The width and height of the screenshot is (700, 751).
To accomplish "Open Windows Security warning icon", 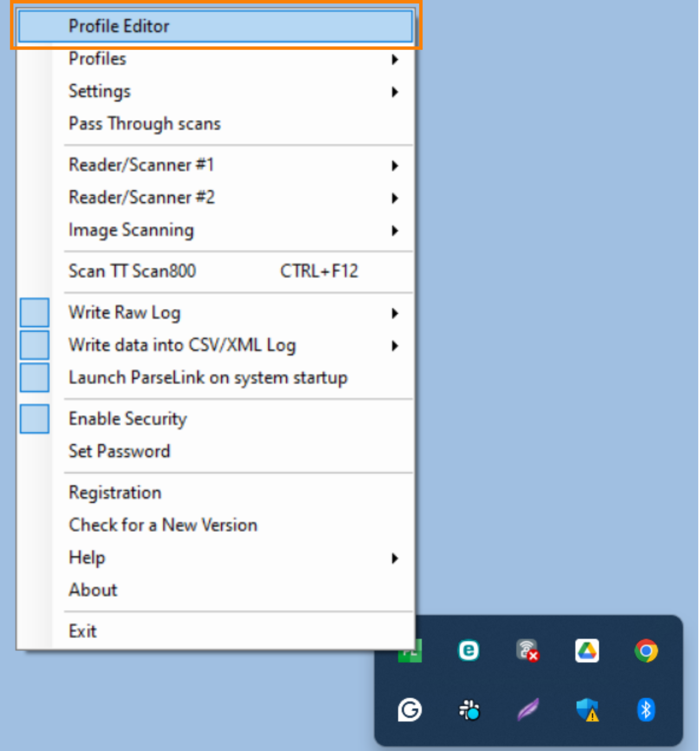I will tap(587, 710).
